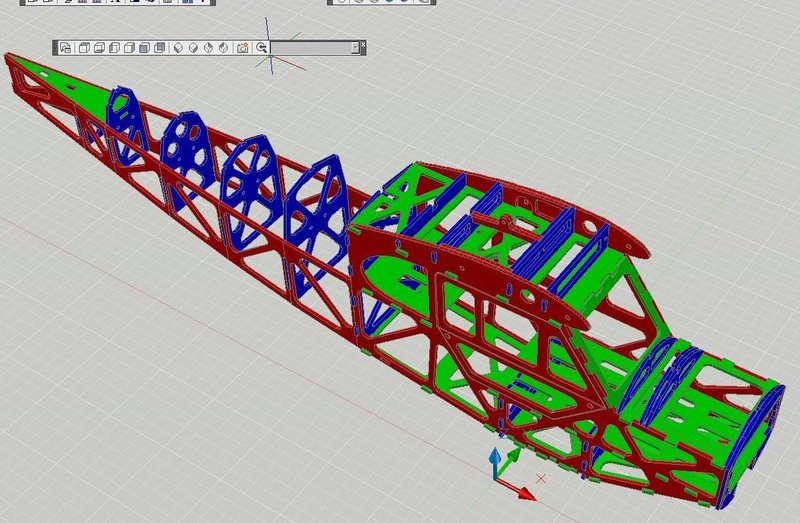800x523 pixels.
Task: Click the red X-axis arrow of the gizmo
Action: tap(518, 489)
